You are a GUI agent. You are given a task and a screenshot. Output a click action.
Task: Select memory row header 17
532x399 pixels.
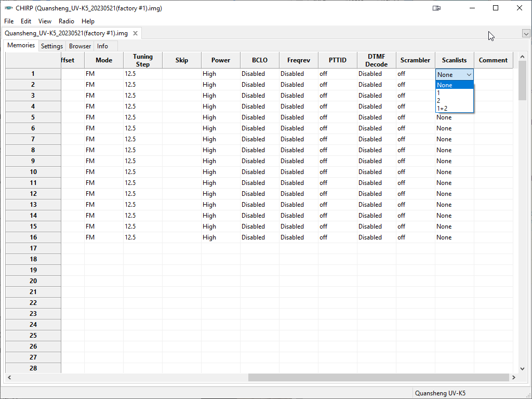point(33,248)
